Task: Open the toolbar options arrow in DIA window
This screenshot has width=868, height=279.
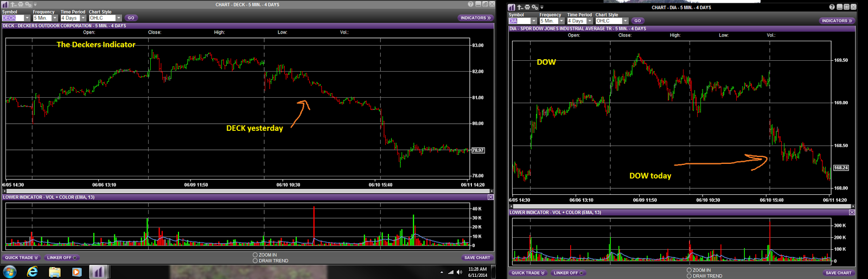Action: [x=542, y=7]
